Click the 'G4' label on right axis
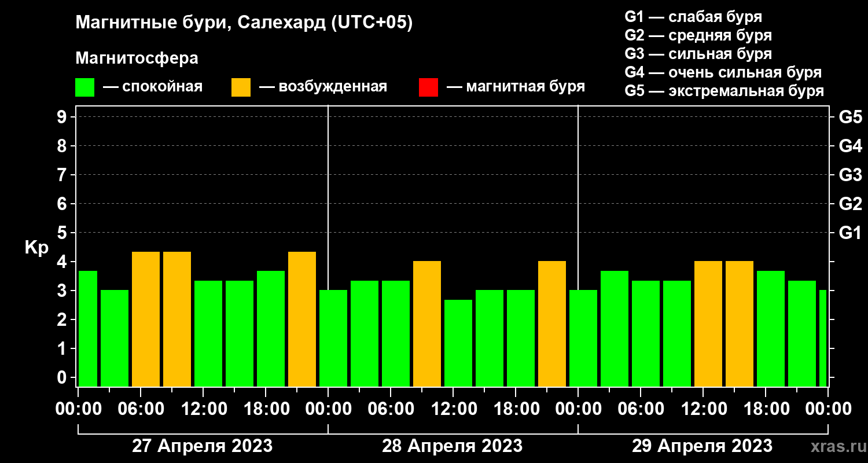 [x=850, y=146]
